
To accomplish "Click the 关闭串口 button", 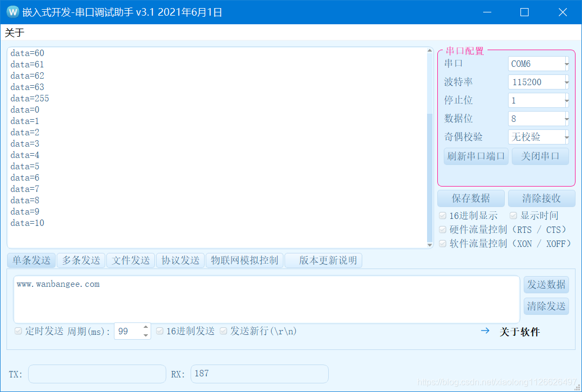I will pos(540,156).
